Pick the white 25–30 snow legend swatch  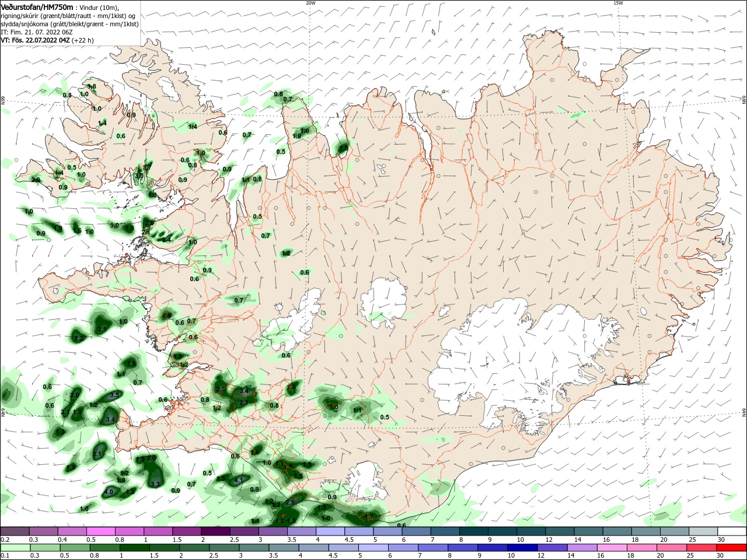pos(732,531)
